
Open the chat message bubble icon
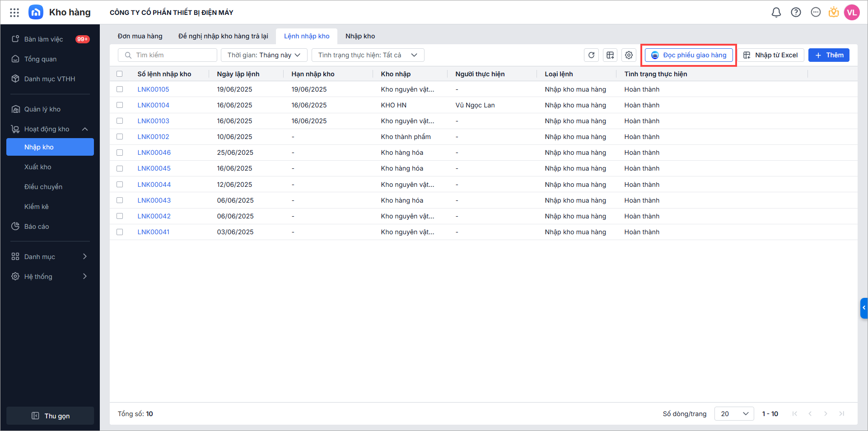816,13
